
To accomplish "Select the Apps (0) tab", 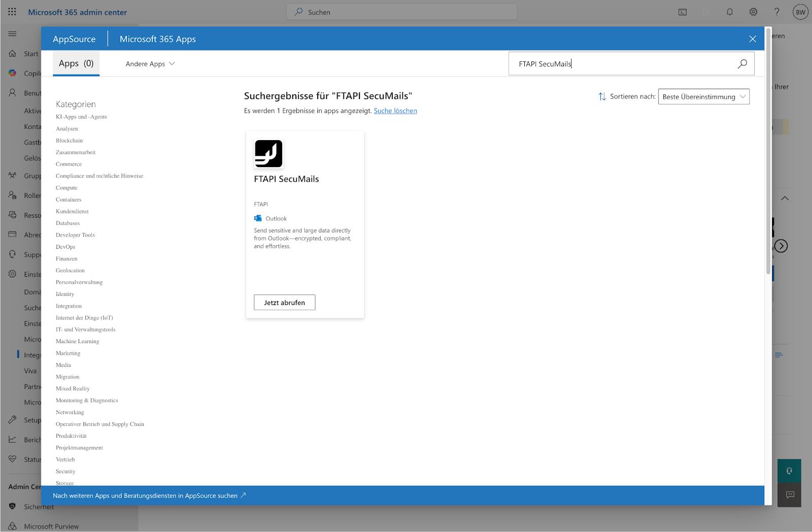I will click(76, 63).
